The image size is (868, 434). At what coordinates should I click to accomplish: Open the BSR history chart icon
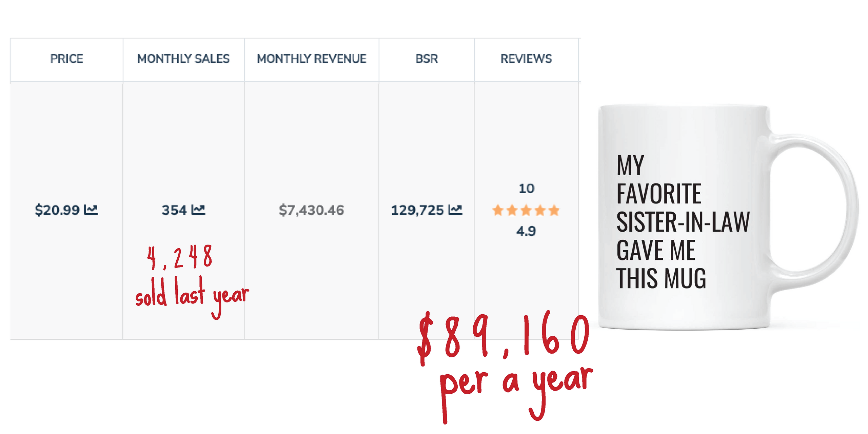tap(455, 210)
